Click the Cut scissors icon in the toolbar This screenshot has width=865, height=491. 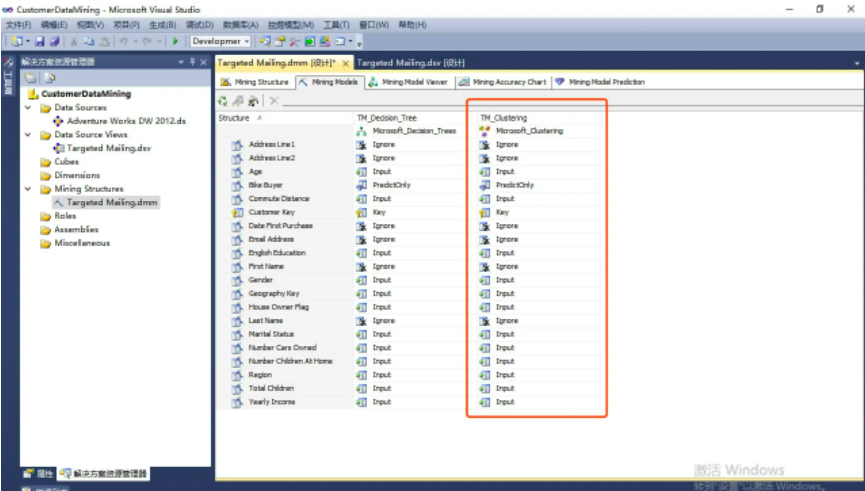pos(74,41)
